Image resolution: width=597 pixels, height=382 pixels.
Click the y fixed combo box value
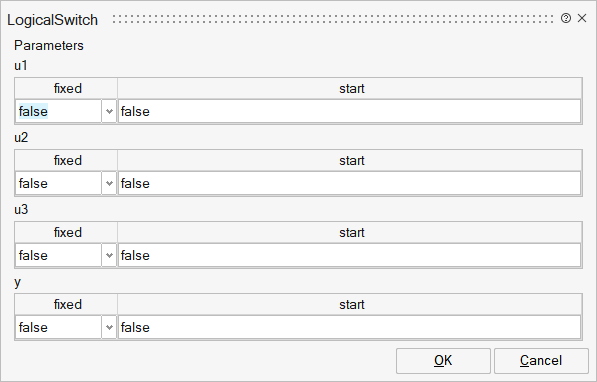point(58,327)
